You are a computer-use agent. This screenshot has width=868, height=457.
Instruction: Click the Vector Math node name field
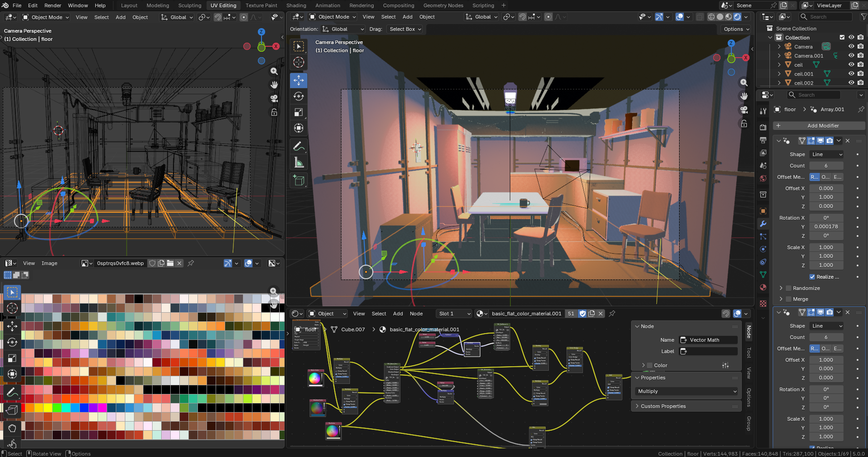point(709,340)
